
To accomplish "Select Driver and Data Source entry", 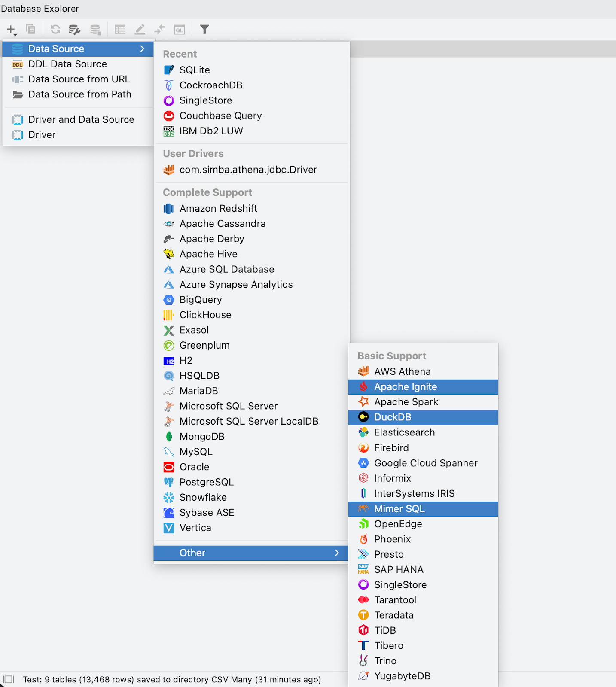I will (78, 119).
